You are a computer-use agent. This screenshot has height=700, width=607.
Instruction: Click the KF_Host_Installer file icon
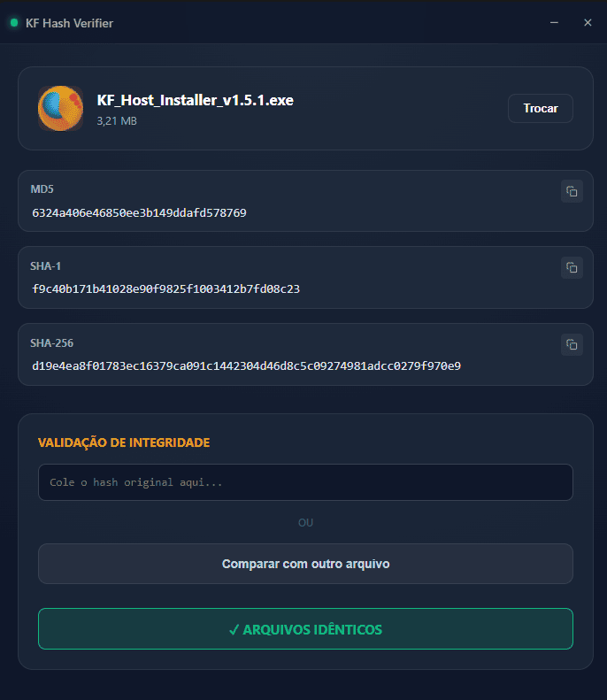60,108
